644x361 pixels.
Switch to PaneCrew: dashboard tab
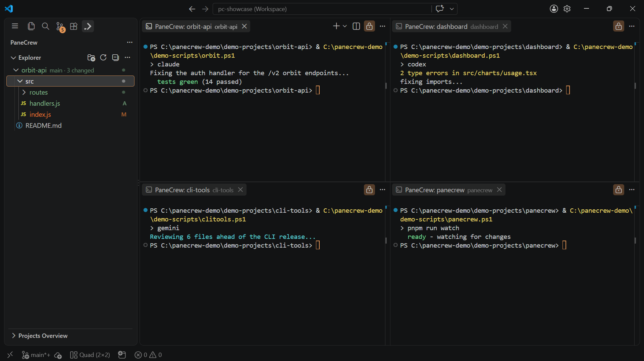(x=451, y=27)
